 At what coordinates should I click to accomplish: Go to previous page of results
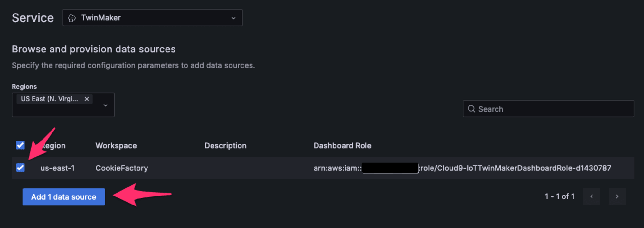[x=591, y=196]
